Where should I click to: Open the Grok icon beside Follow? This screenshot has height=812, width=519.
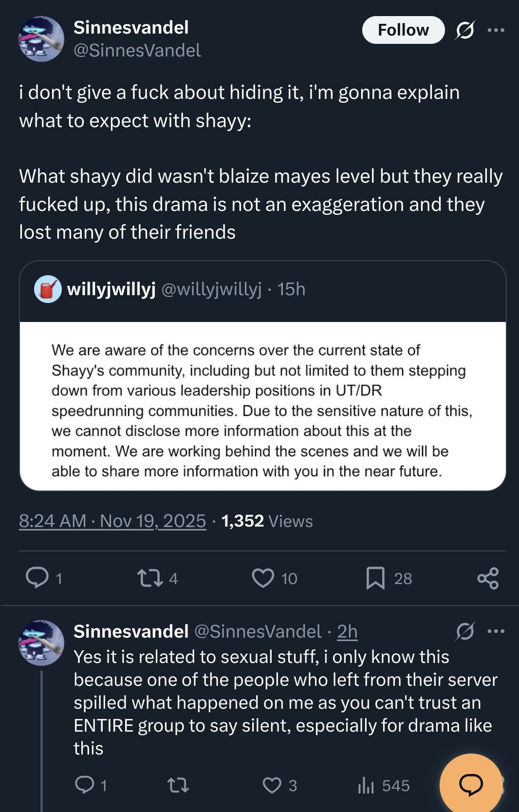pos(464,31)
